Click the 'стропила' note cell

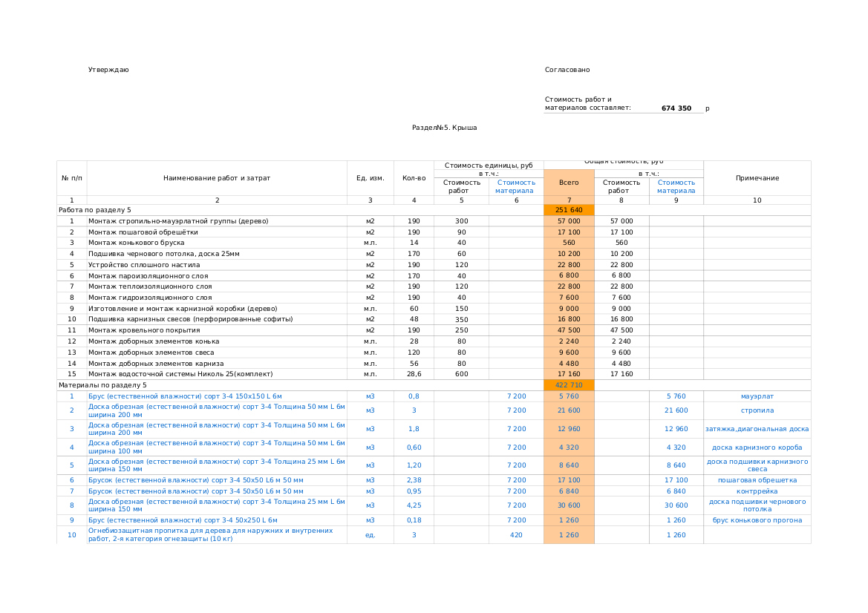pyautogui.click(x=757, y=410)
